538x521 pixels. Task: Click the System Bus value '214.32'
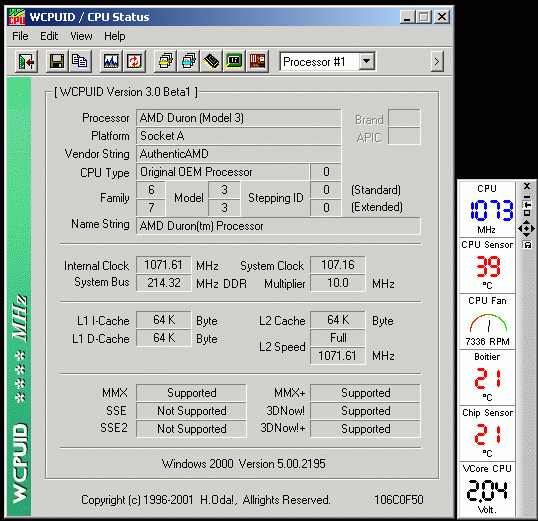pos(163,283)
